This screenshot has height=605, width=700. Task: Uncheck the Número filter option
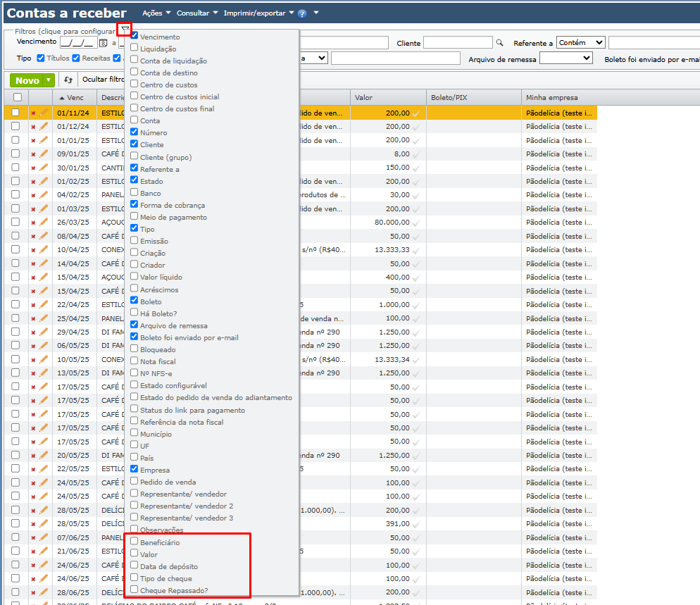(x=134, y=132)
